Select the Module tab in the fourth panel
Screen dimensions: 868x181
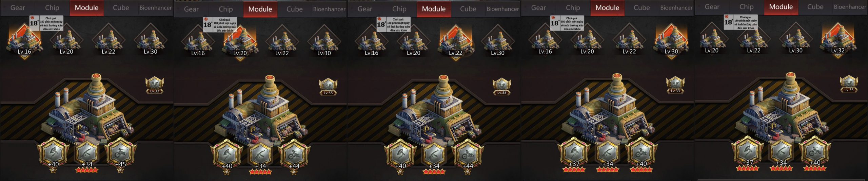coord(607,7)
